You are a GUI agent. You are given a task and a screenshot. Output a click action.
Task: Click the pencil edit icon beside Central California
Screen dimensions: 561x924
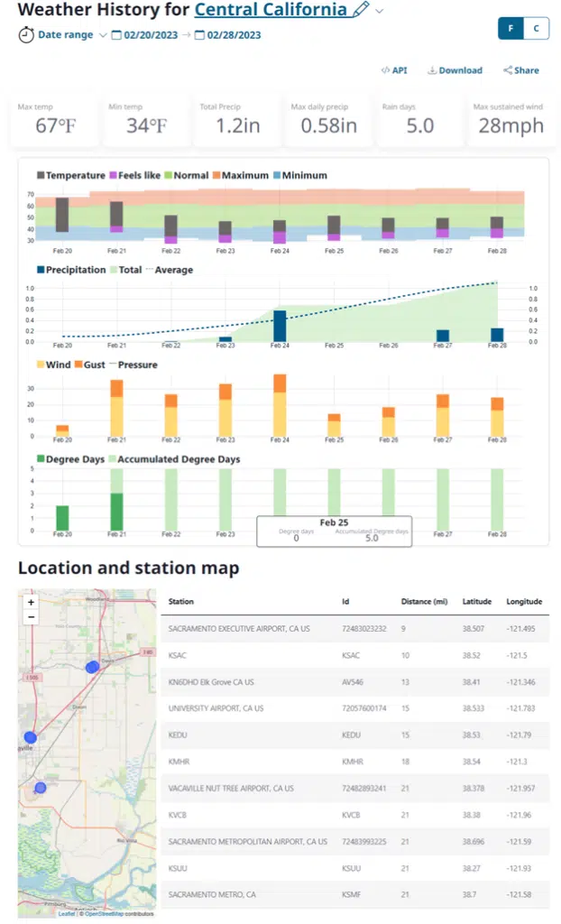pos(361,10)
